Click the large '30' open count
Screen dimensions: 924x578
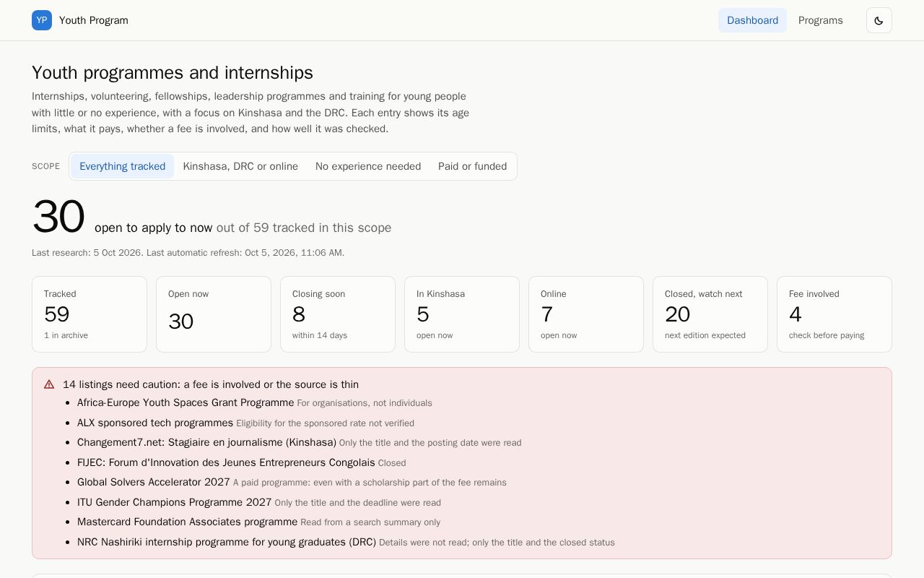58,217
